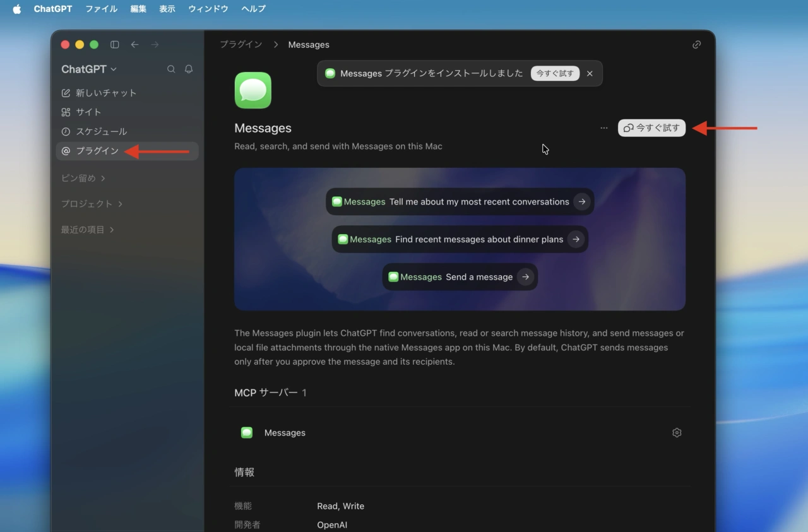Viewport: 808px width, 532px height.
Task: Click Messages icon in install notification
Action: pos(330,73)
